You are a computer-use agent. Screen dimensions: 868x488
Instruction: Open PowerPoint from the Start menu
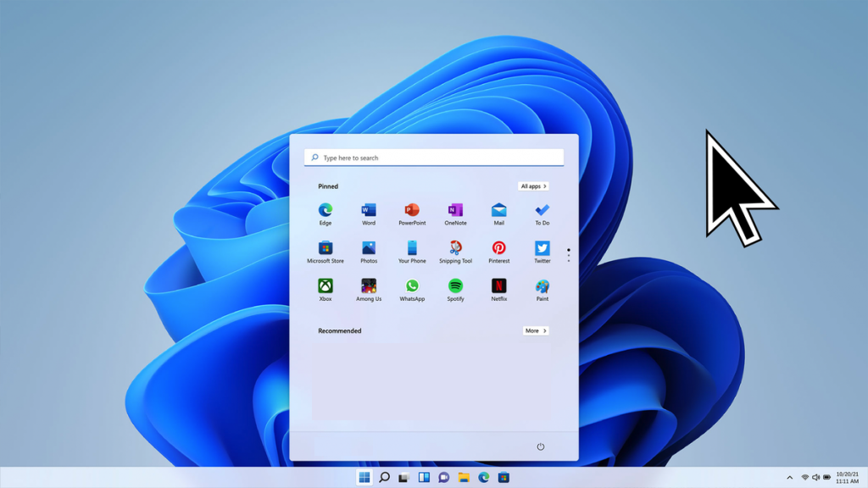(x=412, y=212)
